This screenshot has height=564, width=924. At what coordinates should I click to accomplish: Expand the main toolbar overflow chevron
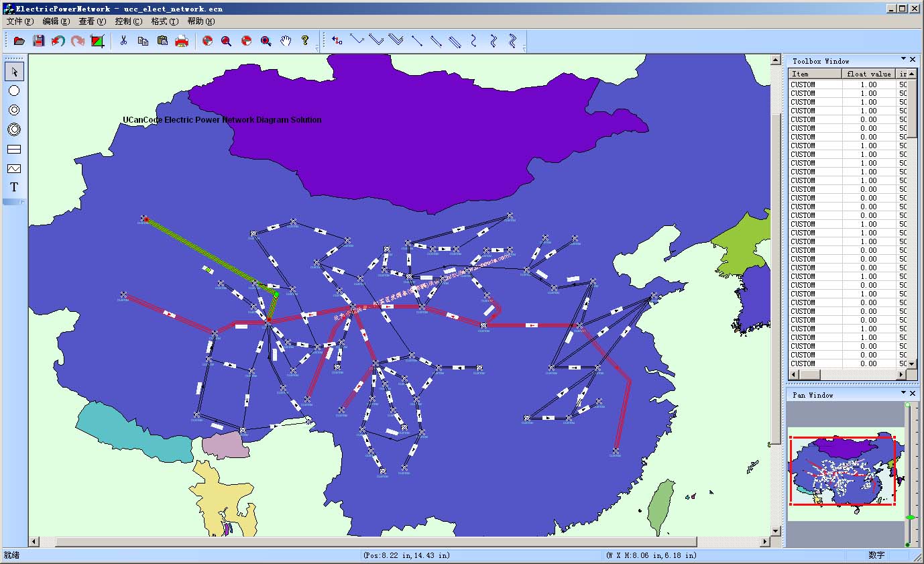(317, 48)
